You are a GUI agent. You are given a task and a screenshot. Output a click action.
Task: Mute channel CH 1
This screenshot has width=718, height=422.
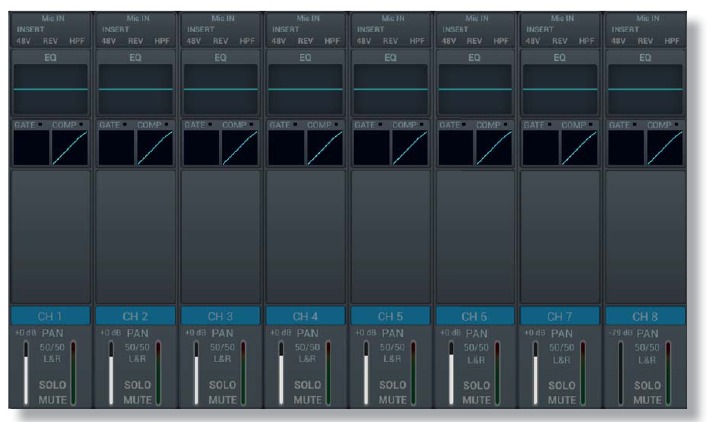(52, 400)
